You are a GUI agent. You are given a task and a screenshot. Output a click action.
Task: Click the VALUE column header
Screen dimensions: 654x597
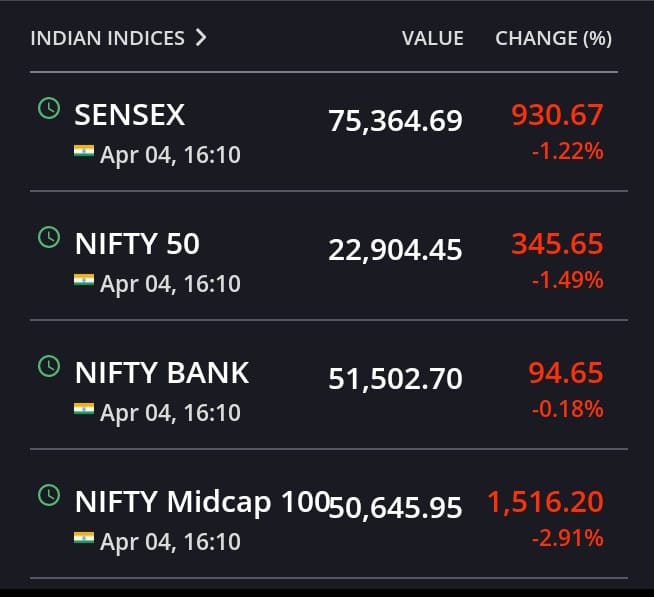pyautogui.click(x=433, y=38)
